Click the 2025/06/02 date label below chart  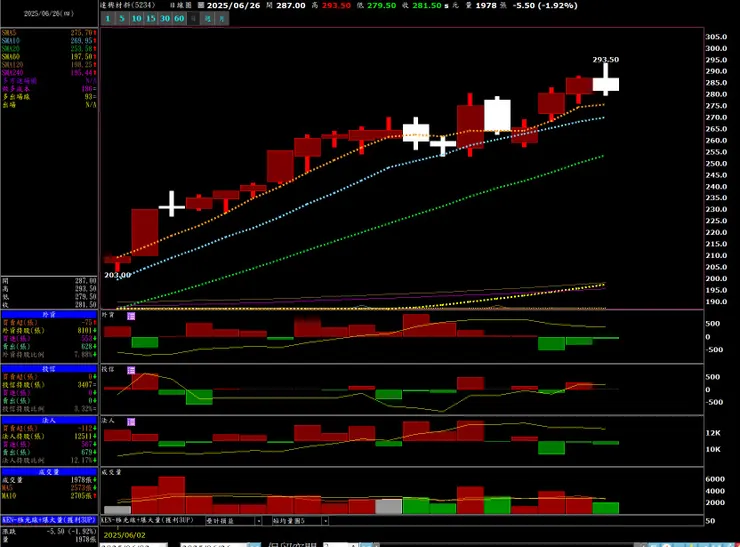click(125, 535)
